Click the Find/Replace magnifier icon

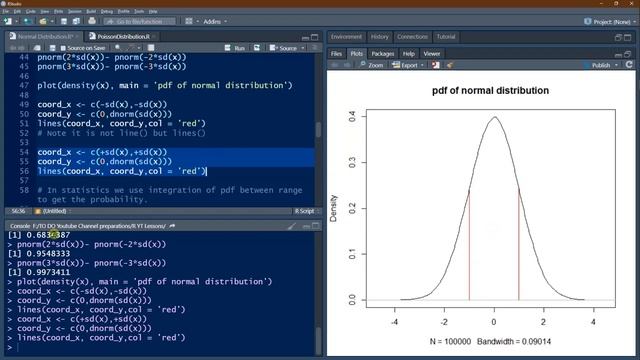click(118, 48)
